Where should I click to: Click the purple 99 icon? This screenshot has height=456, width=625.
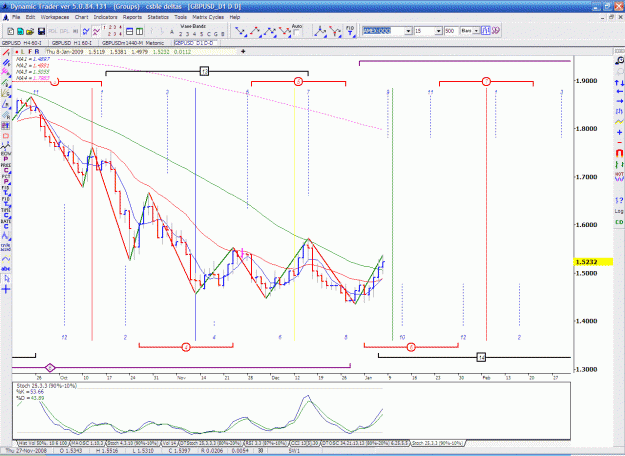[x=496, y=31]
